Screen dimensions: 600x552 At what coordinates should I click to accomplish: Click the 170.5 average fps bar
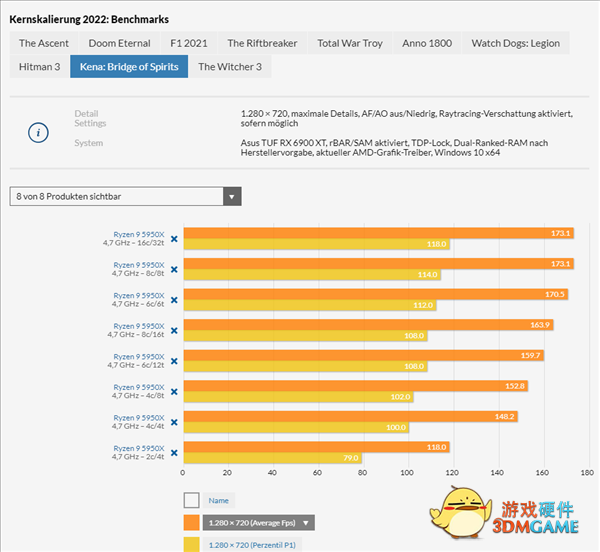[376, 294]
